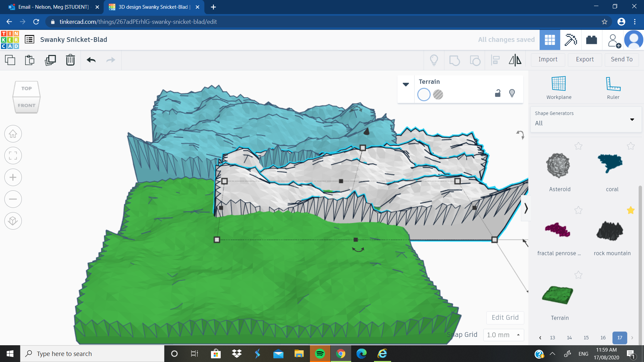Go to shape library page 16

pos(603,338)
